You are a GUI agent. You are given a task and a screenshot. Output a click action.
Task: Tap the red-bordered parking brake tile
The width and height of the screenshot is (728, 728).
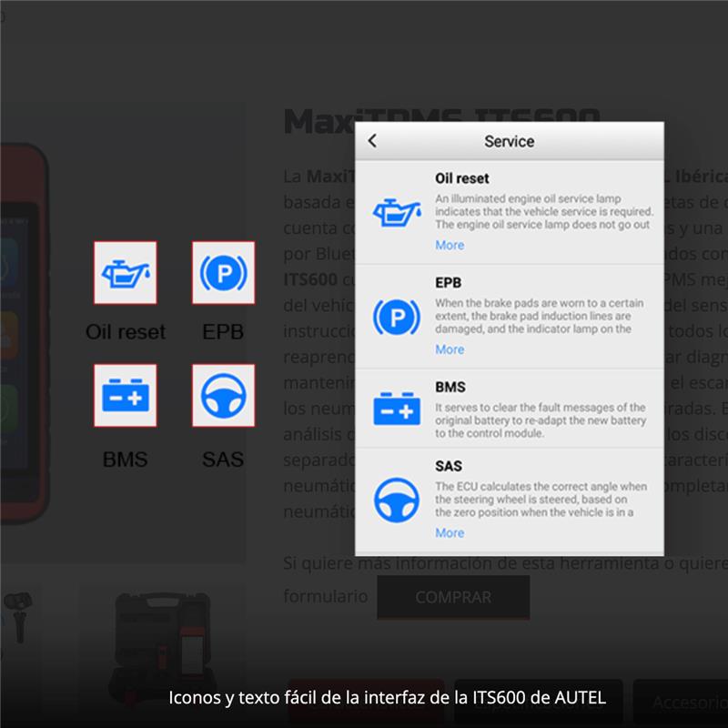tap(223, 272)
